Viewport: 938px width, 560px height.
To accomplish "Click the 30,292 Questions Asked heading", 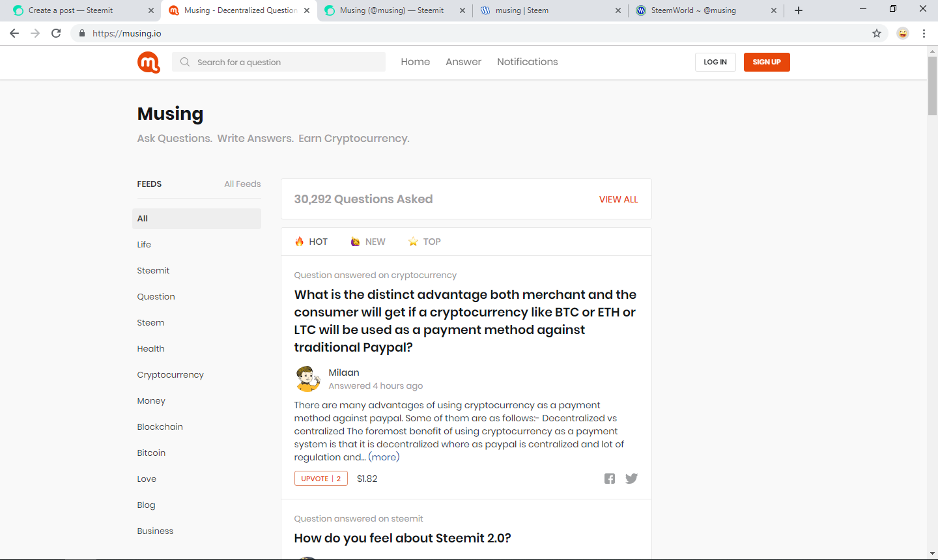I will pyautogui.click(x=363, y=199).
